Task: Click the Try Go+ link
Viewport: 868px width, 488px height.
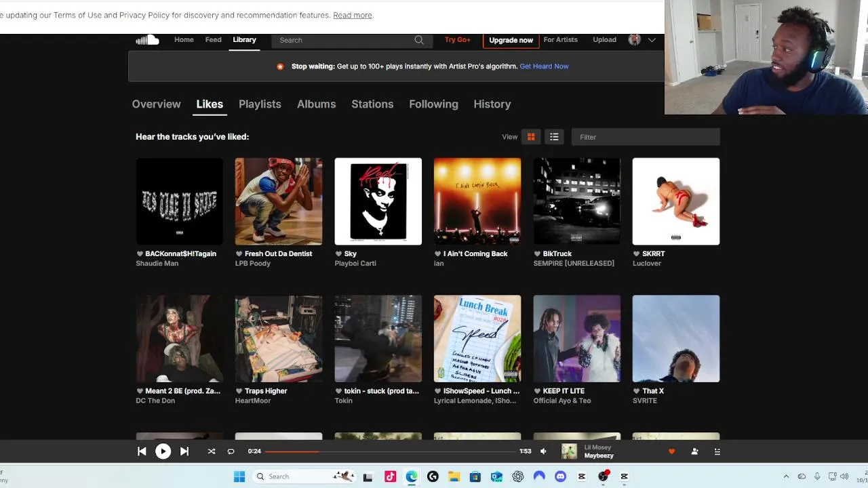Action: point(458,40)
